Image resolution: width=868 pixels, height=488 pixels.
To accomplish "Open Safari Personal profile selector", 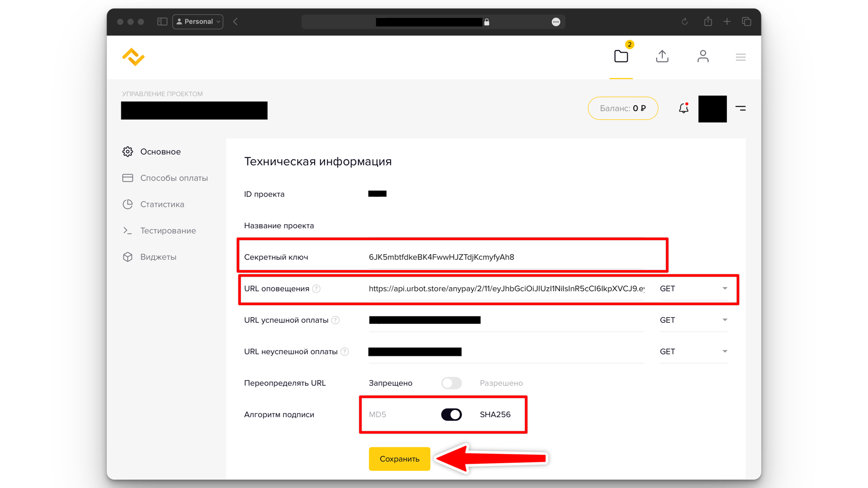I will point(198,22).
